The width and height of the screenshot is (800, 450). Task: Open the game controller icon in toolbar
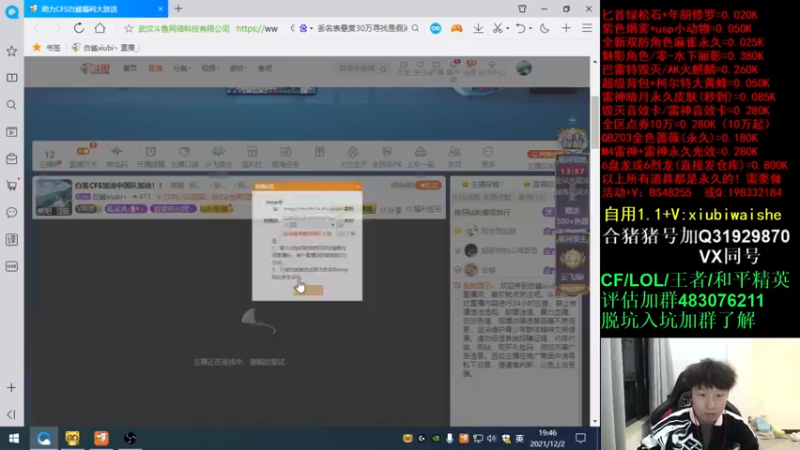click(456, 29)
